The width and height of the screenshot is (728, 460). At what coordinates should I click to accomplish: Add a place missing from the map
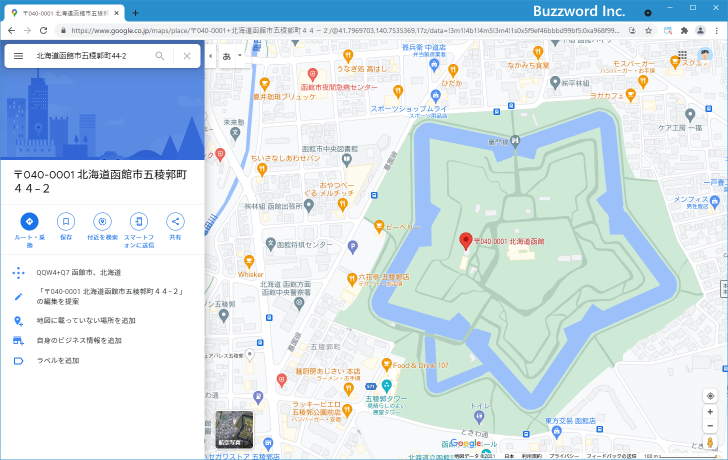(x=102, y=320)
